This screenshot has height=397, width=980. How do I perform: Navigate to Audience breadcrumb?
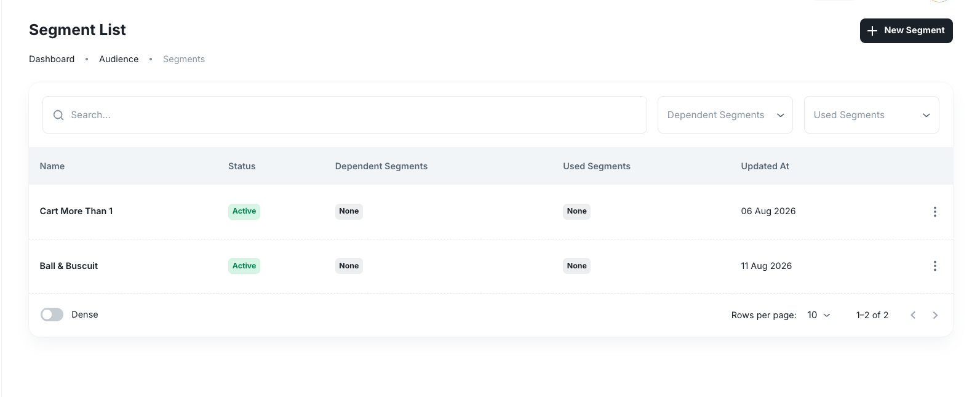pyautogui.click(x=119, y=59)
